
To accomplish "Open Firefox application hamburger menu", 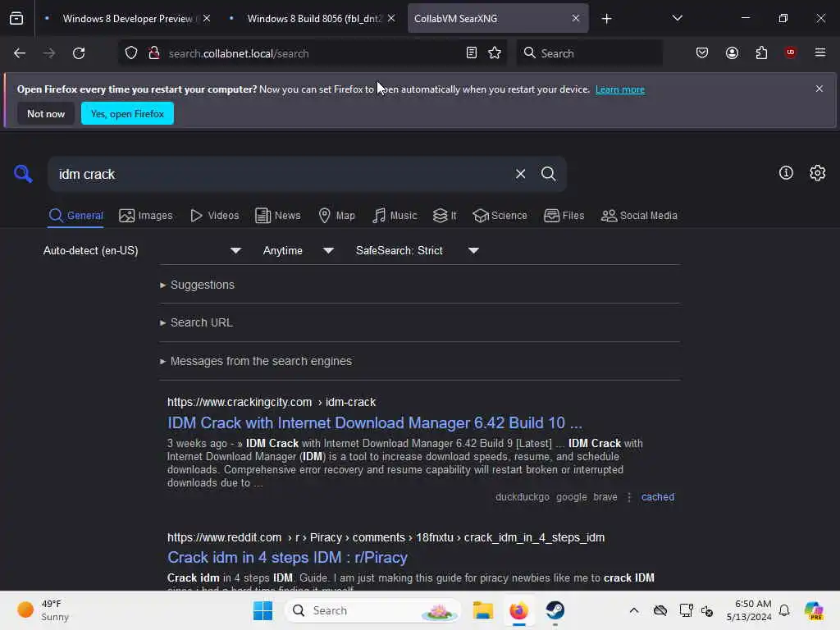I will (x=820, y=52).
